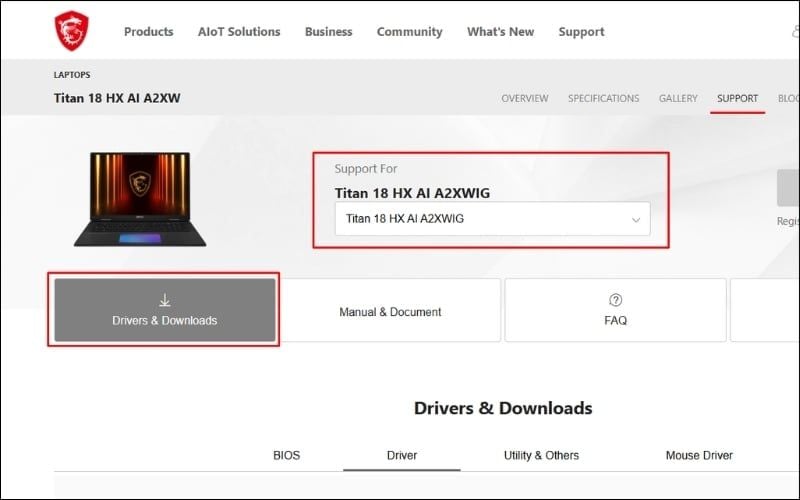This screenshot has width=800, height=500.
Task: Click the Titan laptop product image
Action: coord(140,199)
